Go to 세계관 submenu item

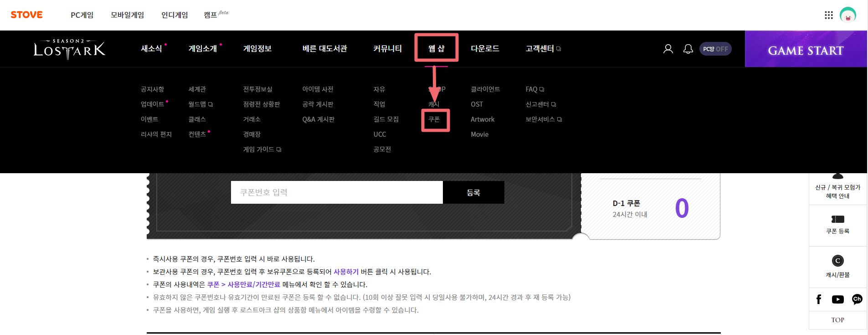click(x=197, y=89)
